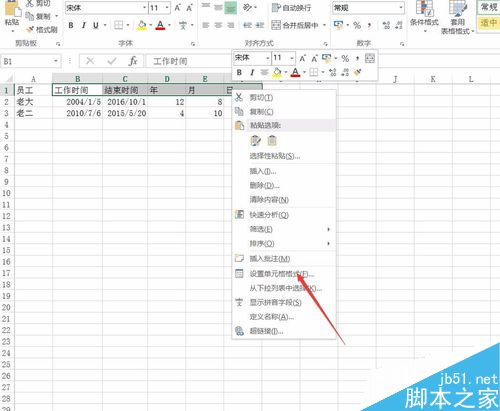Click the formula bar confirm checkmark

pos(112,61)
